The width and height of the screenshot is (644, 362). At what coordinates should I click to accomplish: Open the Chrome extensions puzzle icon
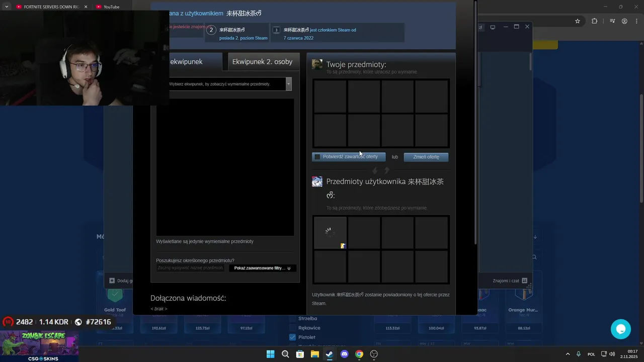tap(595, 21)
